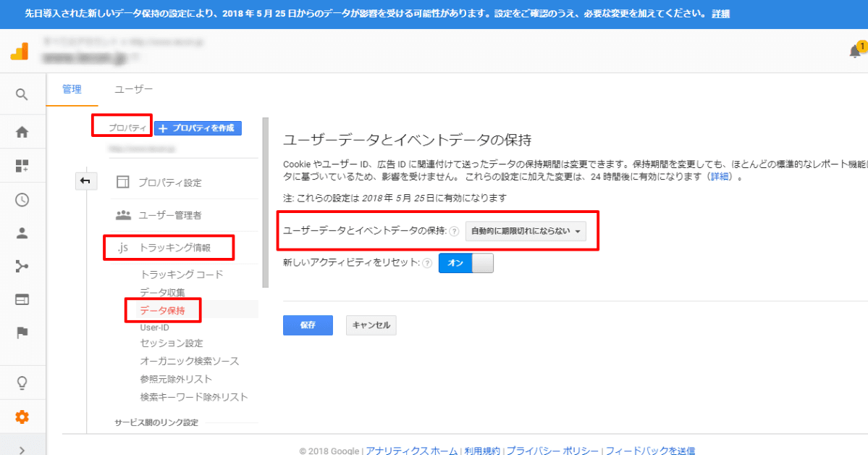
Task: Toggle 新しいアクティビティをリセット switch off
Action: pyautogui.click(x=466, y=263)
